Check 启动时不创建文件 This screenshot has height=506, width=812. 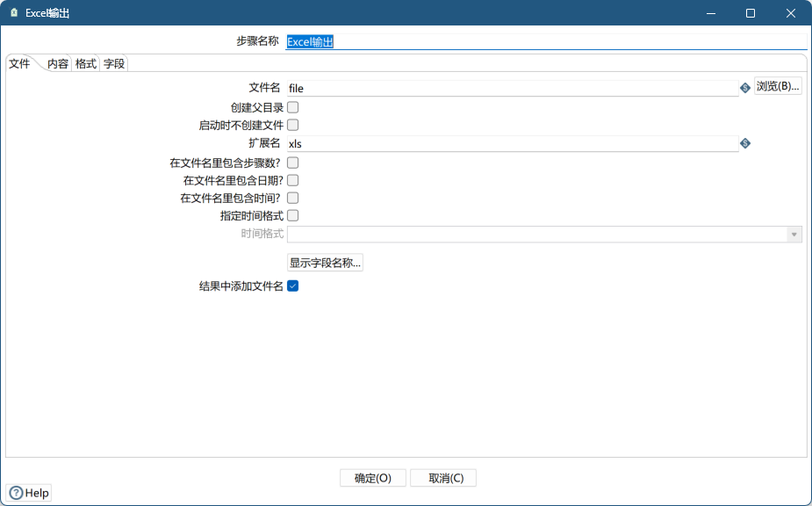[x=292, y=125]
